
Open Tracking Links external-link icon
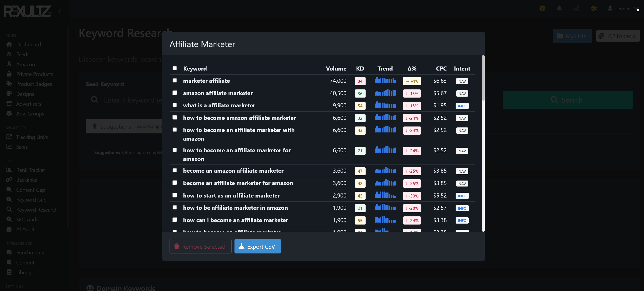(x=9, y=137)
